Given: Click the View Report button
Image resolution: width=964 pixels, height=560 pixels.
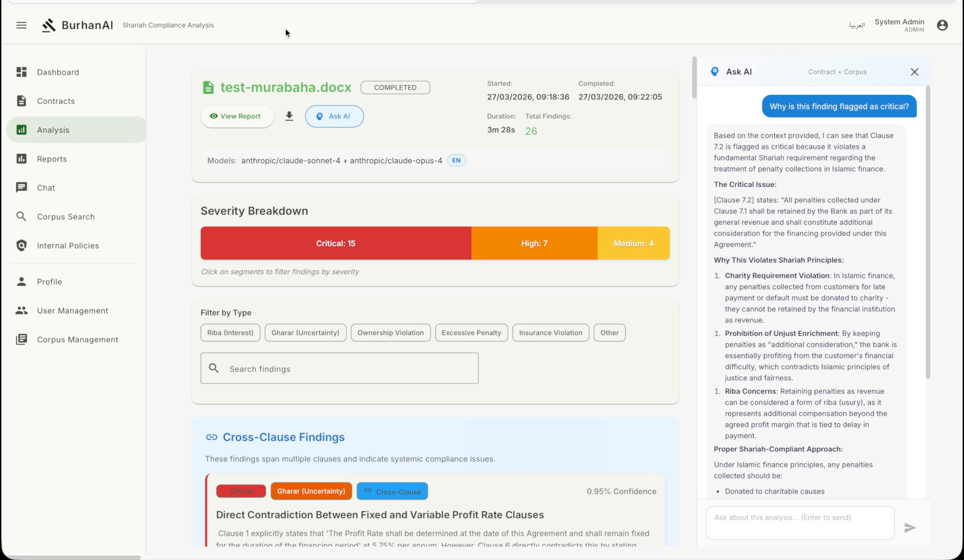Looking at the screenshot, I should click(x=236, y=116).
